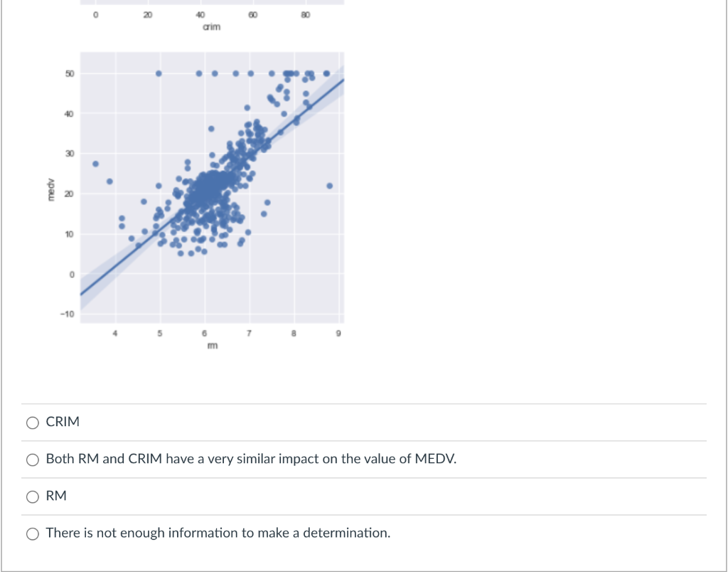This screenshot has height=572, width=728.
Task: Select the CRIM radio button
Action: tap(32, 422)
